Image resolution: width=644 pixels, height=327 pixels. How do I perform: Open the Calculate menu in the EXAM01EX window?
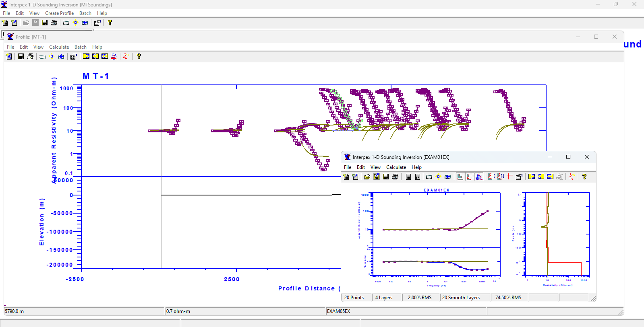tap(396, 167)
